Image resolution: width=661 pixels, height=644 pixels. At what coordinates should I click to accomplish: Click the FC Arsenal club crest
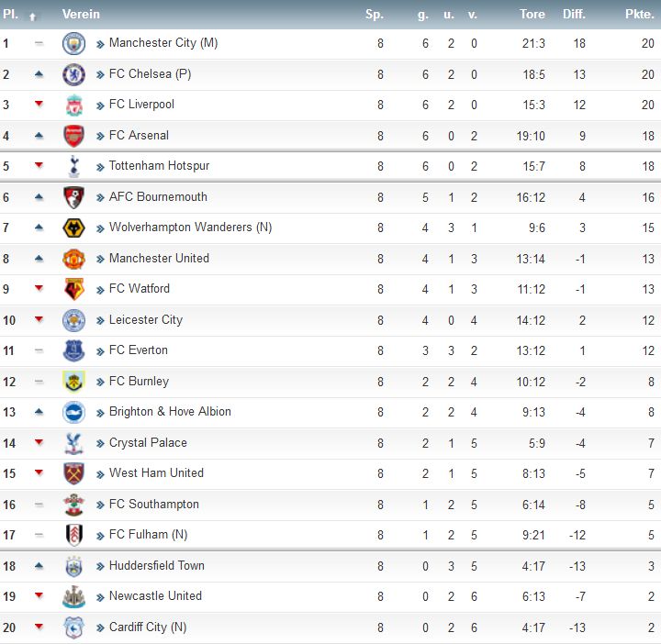[73, 136]
